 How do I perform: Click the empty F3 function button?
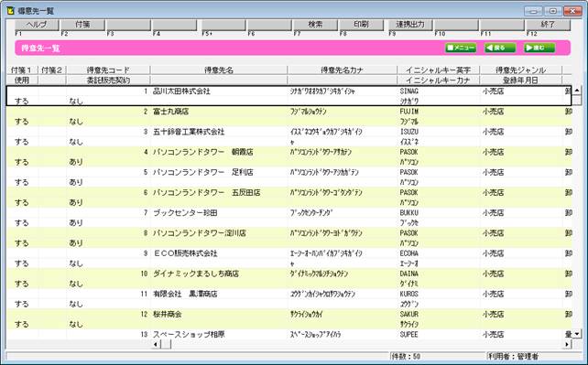[x=128, y=25]
